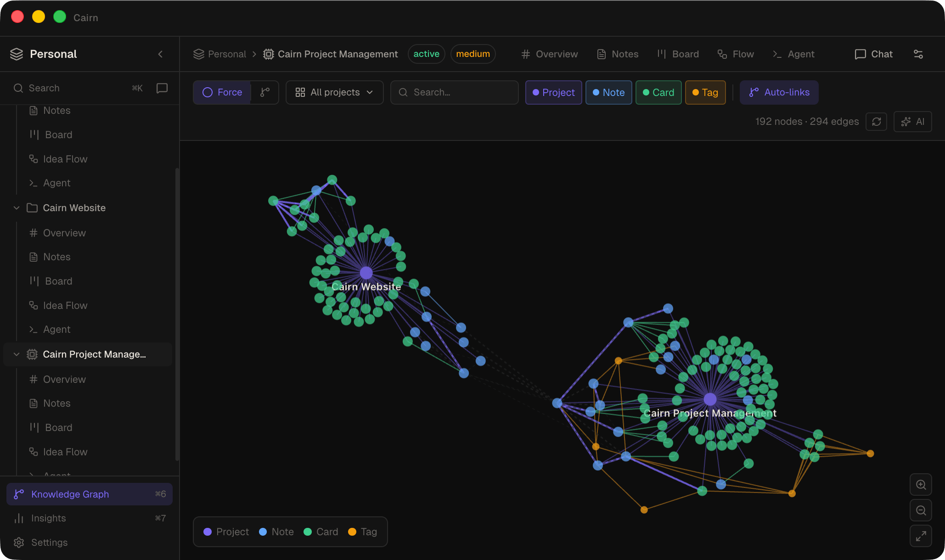Switch to the tree layout branch icon
This screenshot has height=560, width=945.
265,92
